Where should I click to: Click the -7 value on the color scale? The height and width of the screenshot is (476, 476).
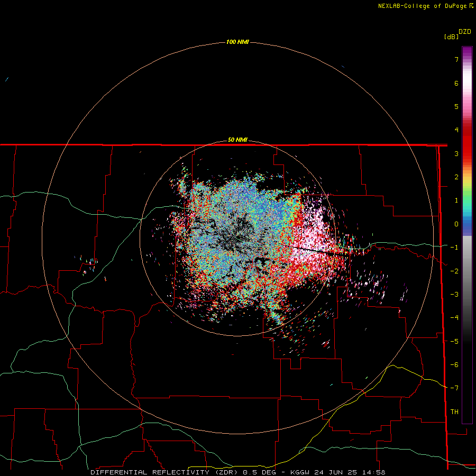click(x=454, y=388)
